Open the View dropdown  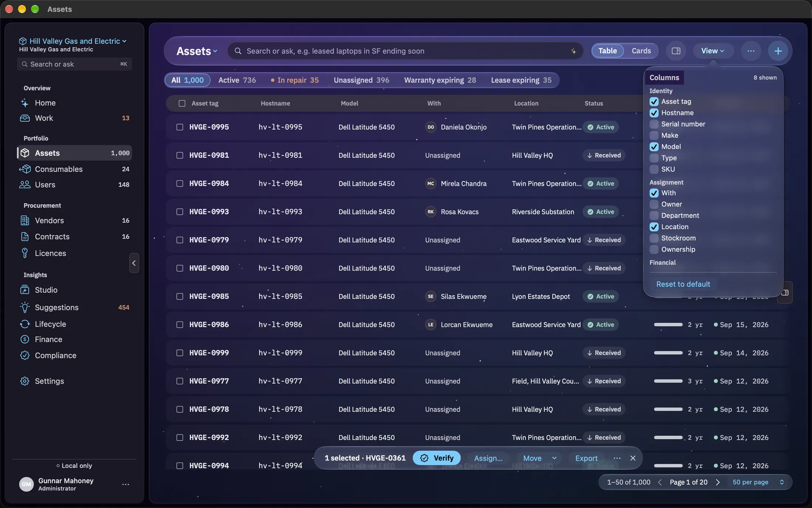pyautogui.click(x=712, y=51)
